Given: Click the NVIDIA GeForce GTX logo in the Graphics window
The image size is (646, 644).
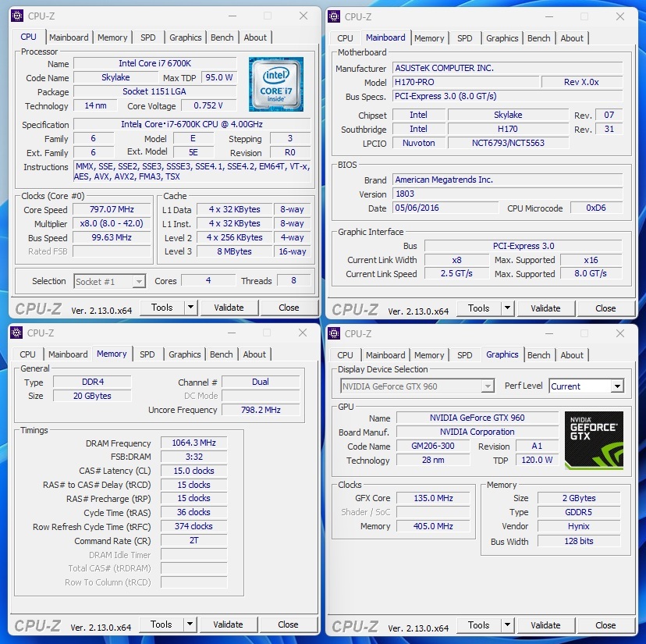Looking at the screenshot, I should [x=594, y=440].
